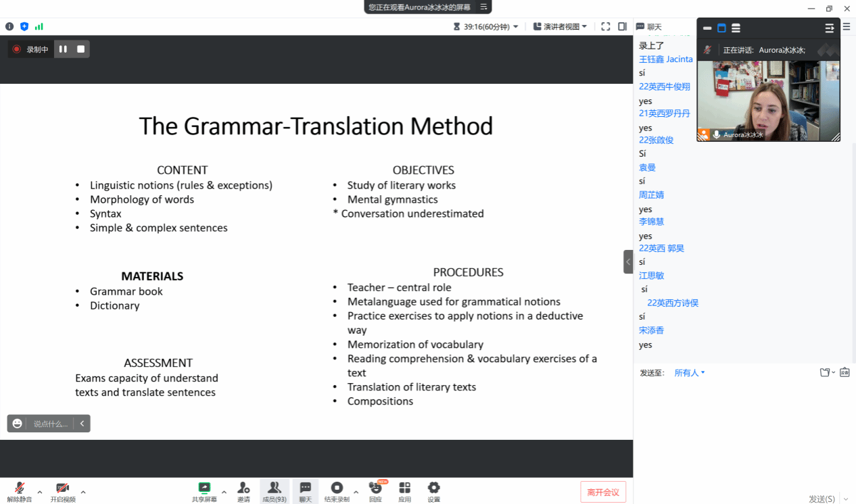Stop the recording with the square button
856x504 pixels.
pos(81,49)
